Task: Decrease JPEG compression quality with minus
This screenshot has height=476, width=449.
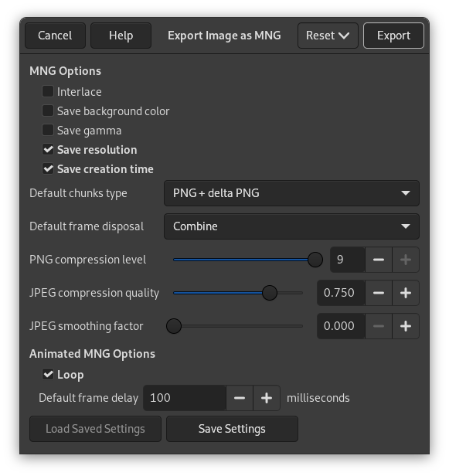Action: click(x=379, y=293)
